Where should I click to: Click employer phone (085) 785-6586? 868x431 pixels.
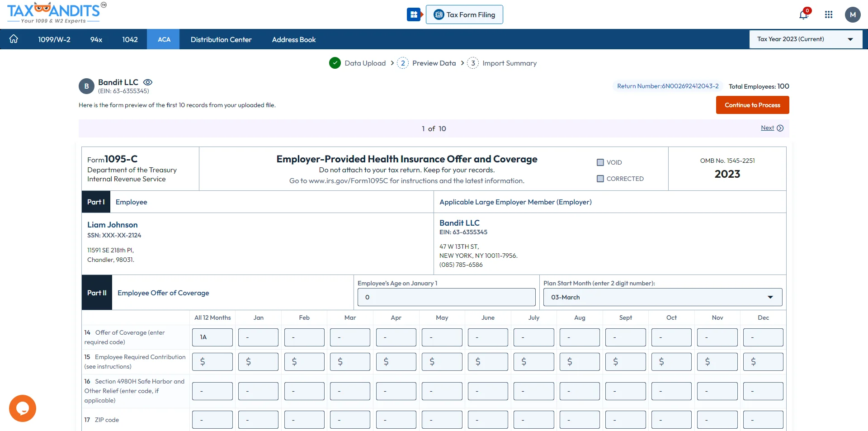click(x=461, y=265)
